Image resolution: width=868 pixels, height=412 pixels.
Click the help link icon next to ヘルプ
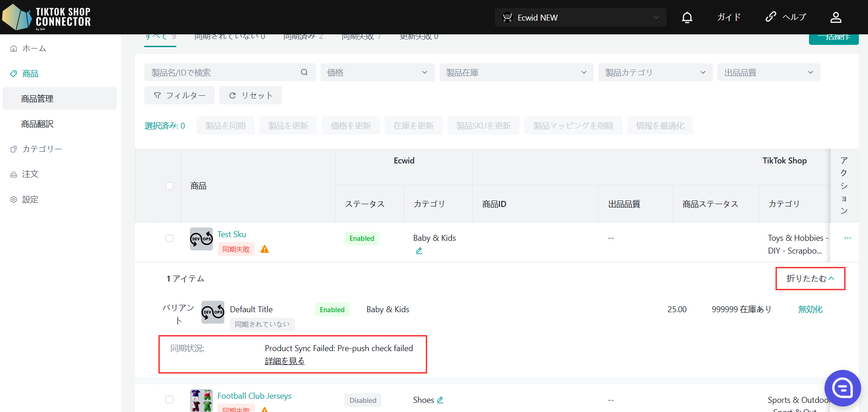click(771, 17)
